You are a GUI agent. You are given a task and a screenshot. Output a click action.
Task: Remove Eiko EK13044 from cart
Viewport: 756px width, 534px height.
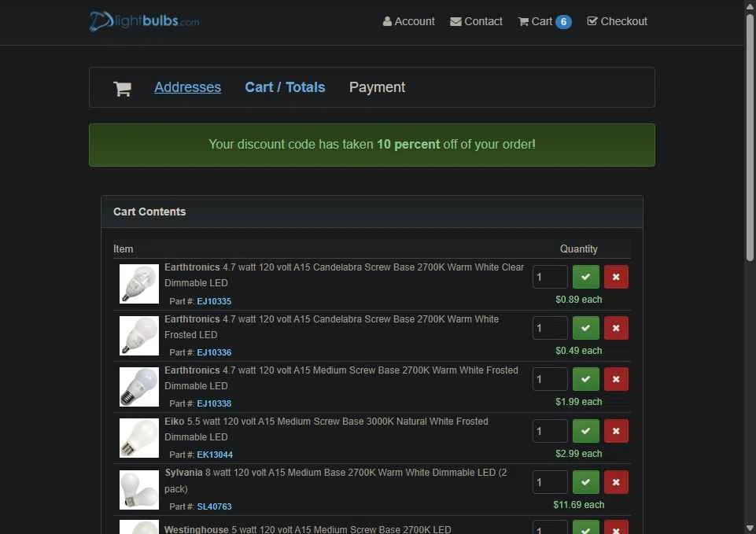click(616, 431)
